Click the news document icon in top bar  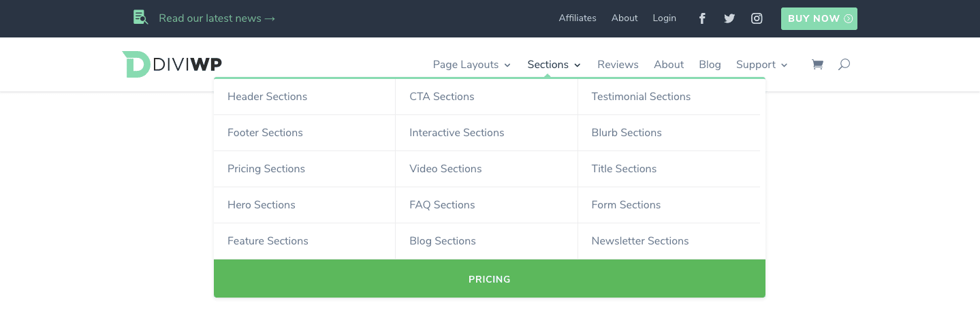point(140,18)
